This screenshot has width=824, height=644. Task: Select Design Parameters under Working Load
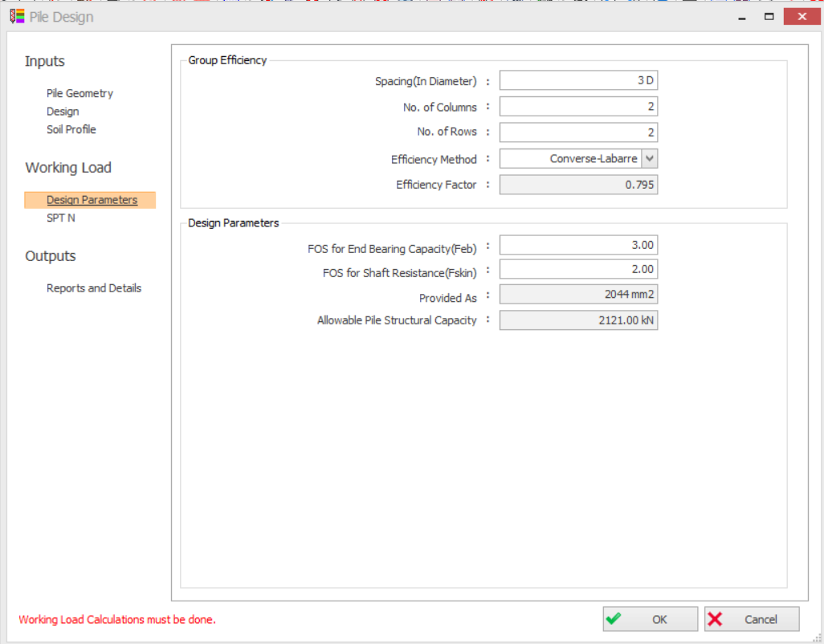click(x=92, y=200)
